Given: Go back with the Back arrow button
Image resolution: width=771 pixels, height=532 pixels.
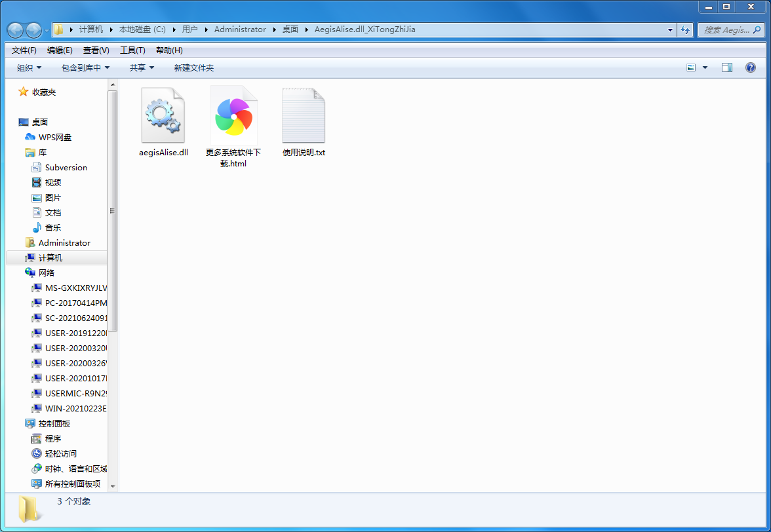Looking at the screenshot, I should pyautogui.click(x=16, y=30).
